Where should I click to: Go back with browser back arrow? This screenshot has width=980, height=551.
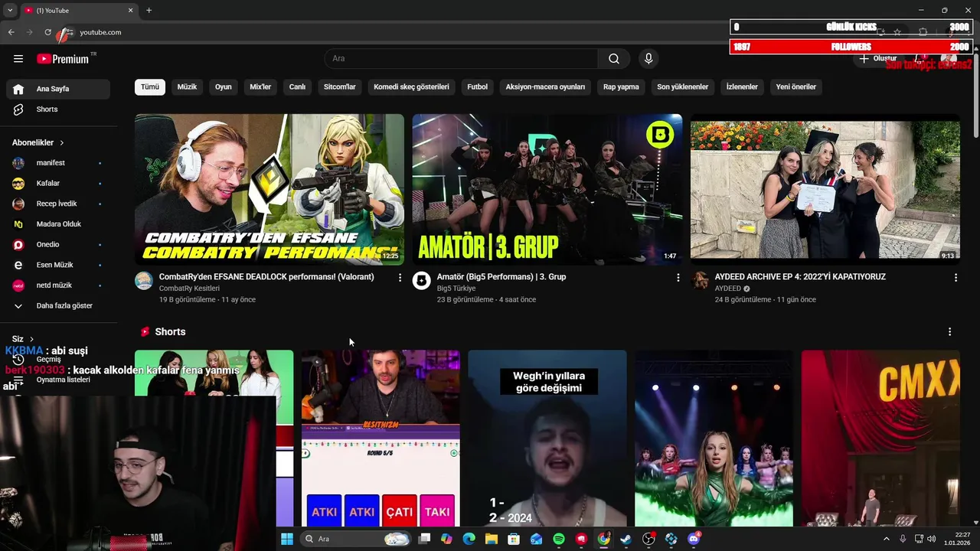pyautogui.click(x=11, y=32)
